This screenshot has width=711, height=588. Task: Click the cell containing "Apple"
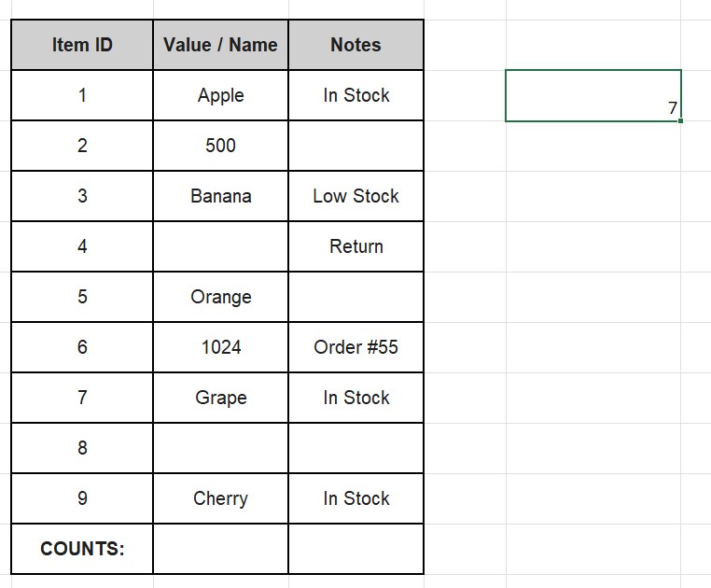(220, 95)
